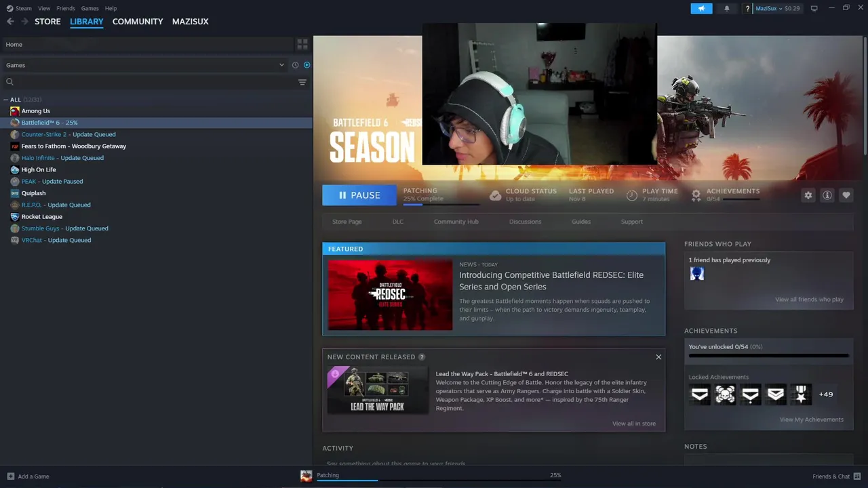Open the Support link

pos(632,222)
